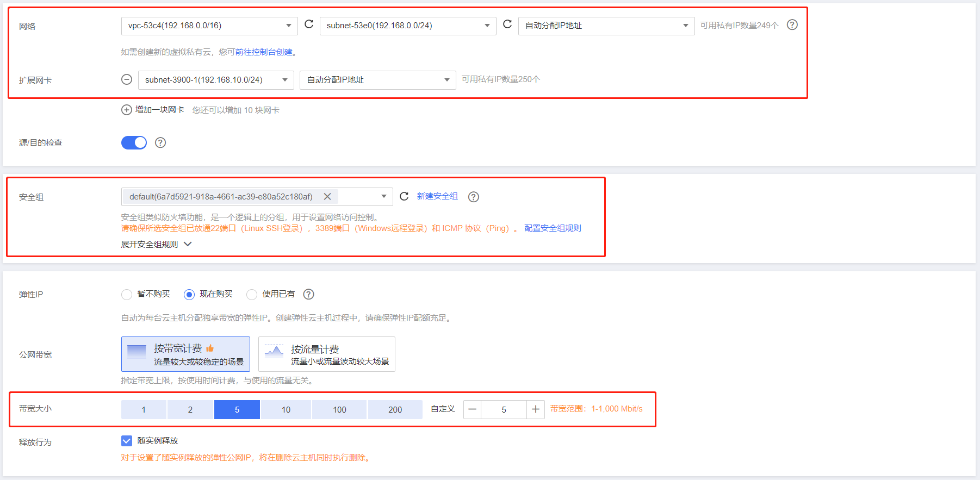Refresh the VPC list next to vpc-53c4
This screenshot has width=980, height=480.
click(x=309, y=24)
